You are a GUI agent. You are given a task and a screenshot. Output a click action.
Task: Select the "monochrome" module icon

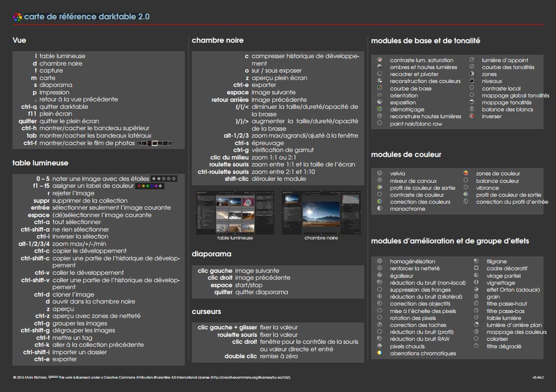pyautogui.click(x=380, y=208)
